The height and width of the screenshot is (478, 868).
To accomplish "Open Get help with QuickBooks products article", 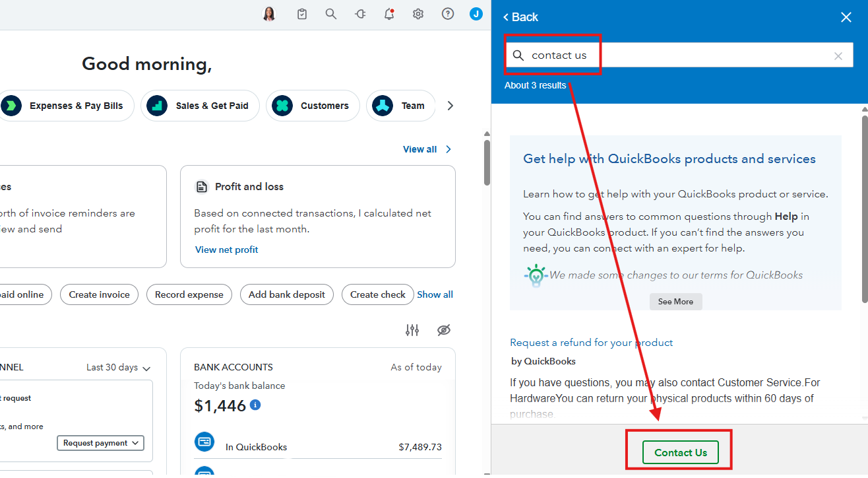I will 669,159.
